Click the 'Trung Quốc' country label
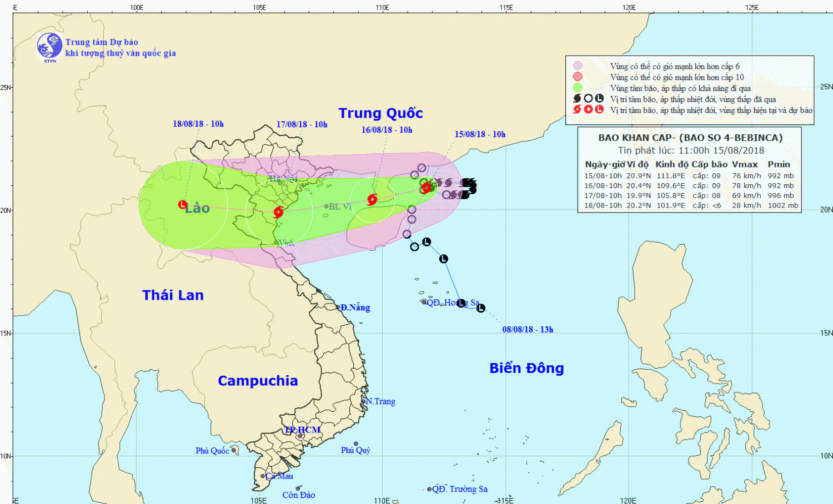Screen dimensions: 833x504 pyautogui.click(x=381, y=113)
